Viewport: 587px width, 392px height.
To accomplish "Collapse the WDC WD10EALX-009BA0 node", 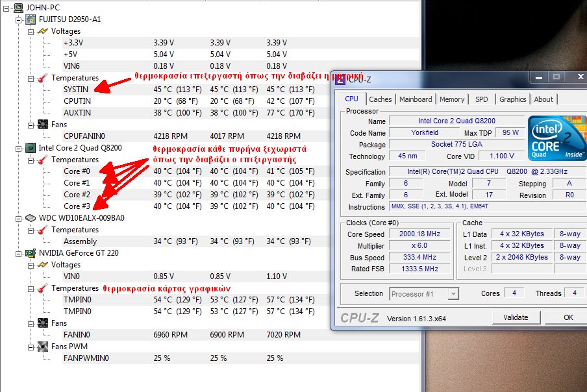I will pyautogui.click(x=18, y=219).
